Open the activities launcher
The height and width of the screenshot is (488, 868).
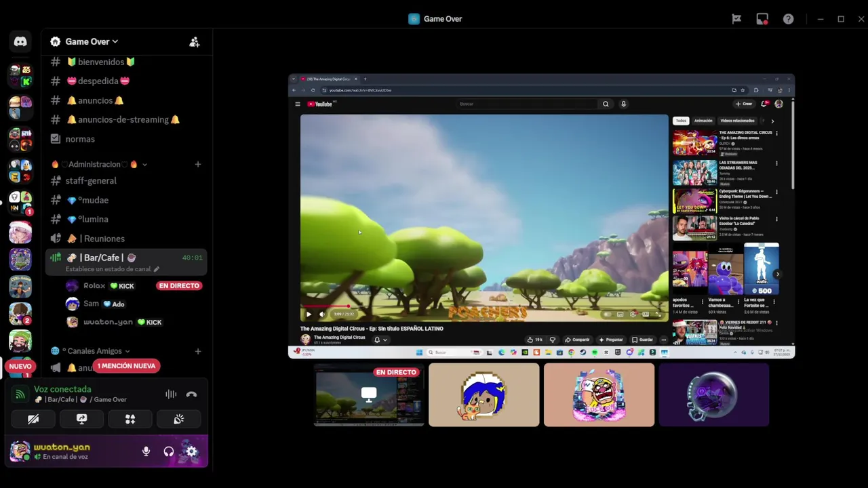[x=130, y=420]
